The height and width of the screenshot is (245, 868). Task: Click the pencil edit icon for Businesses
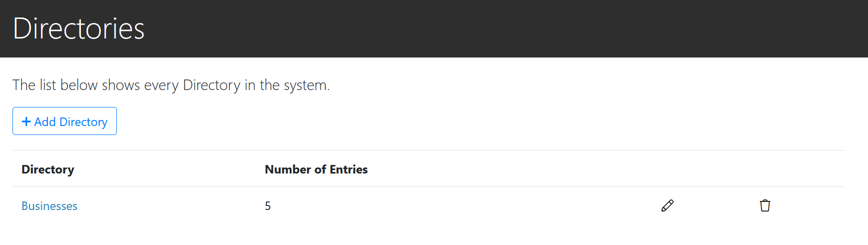pos(667,205)
